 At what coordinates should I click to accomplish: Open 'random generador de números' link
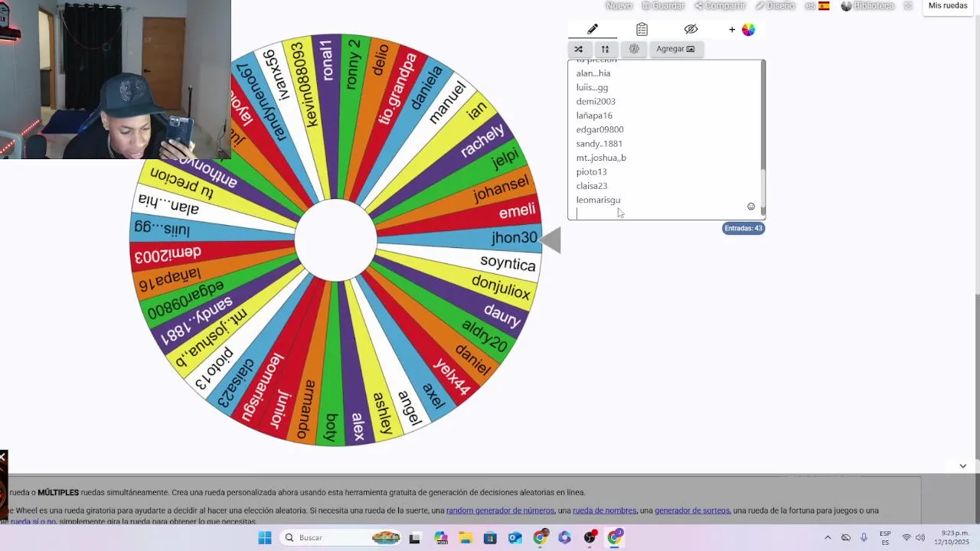point(500,510)
